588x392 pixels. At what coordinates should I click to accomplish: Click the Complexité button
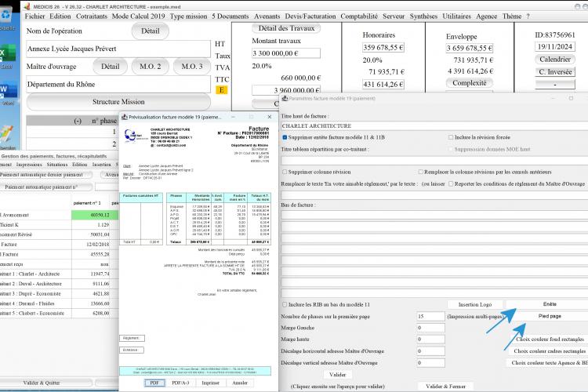(469, 83)
